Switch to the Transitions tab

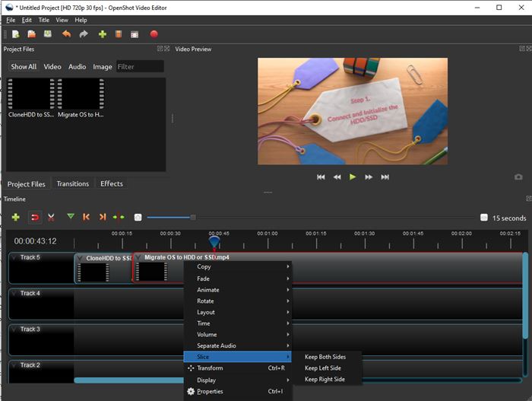(73, 183)
